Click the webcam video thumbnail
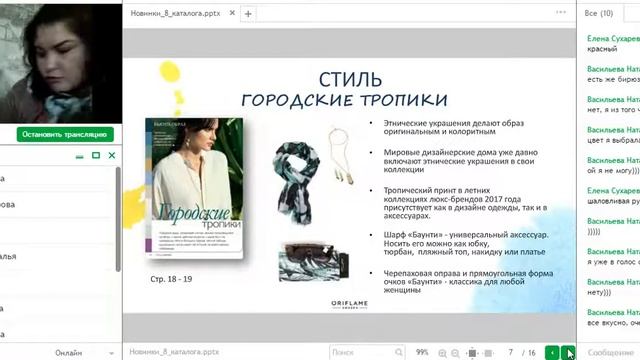 click(61, 63)
